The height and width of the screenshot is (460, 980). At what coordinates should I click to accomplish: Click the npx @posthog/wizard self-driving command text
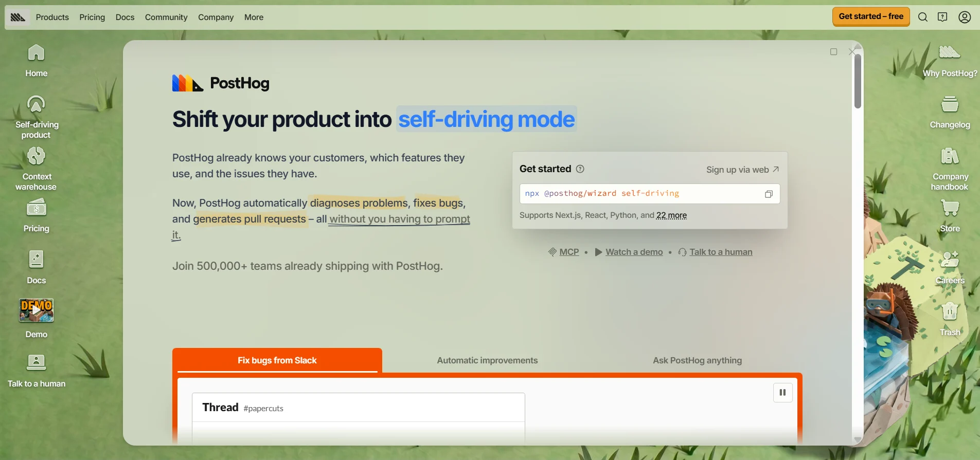click(602, 193)
